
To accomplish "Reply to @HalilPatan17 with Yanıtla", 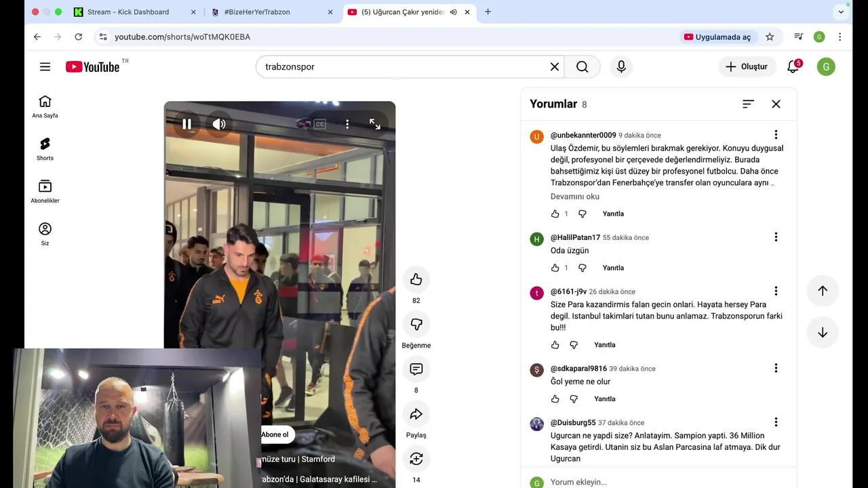I will 613,268.
